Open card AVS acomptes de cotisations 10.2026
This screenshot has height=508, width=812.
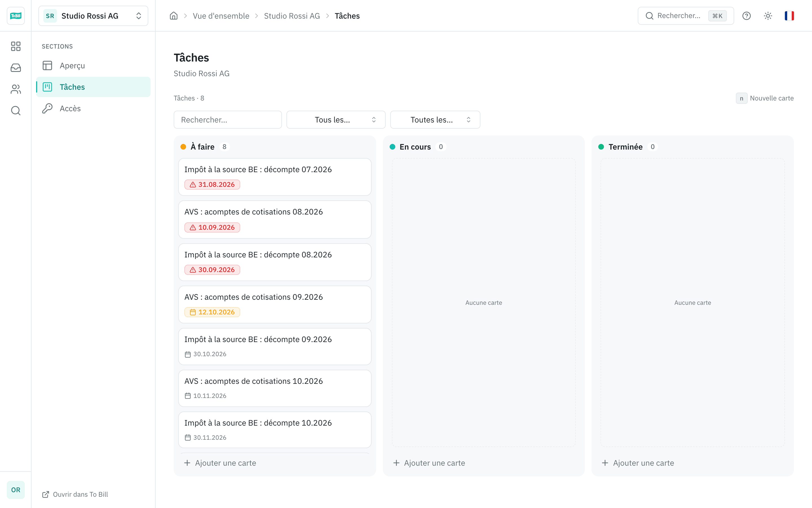275,388
